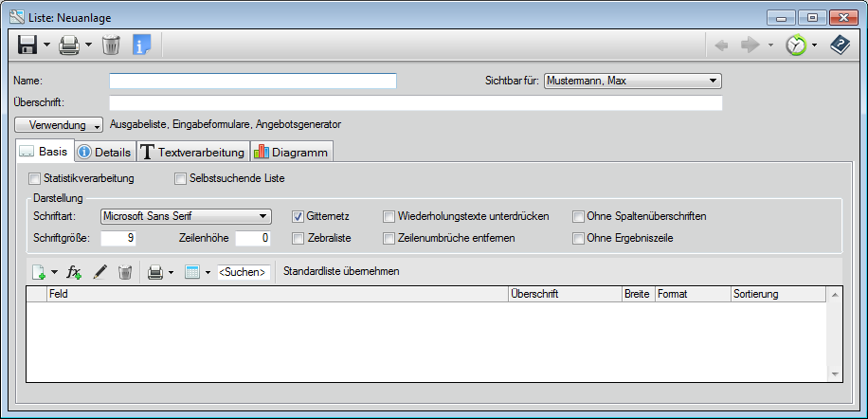Switch to the Basis tab

44,151
